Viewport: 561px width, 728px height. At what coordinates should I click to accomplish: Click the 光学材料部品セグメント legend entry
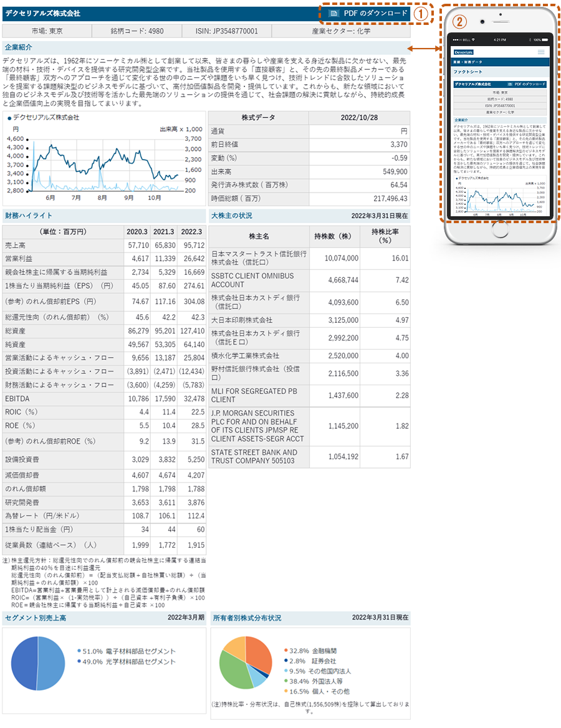pos(127,661)
